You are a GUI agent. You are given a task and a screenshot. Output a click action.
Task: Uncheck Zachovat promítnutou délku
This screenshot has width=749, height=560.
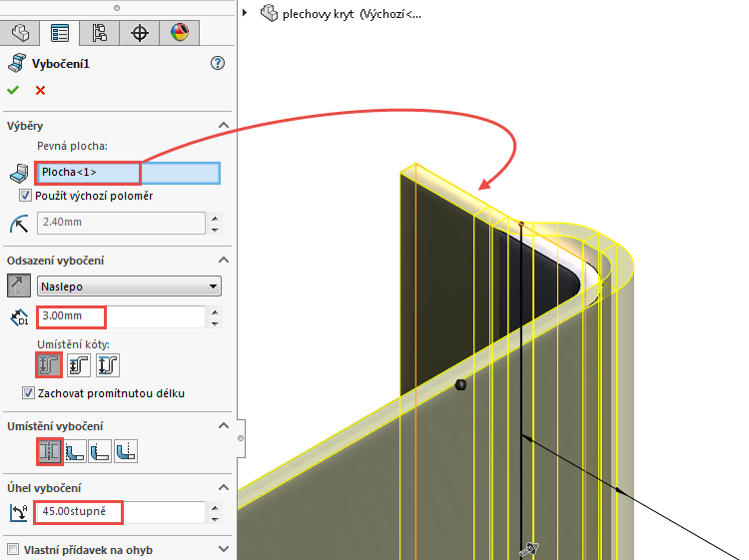[x=28, y=393]
